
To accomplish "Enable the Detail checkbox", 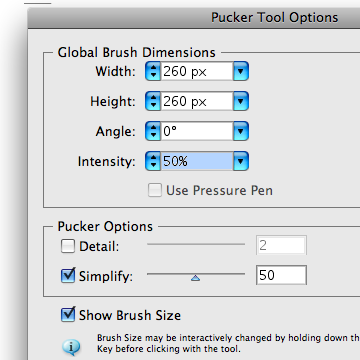I will point(68,246).
